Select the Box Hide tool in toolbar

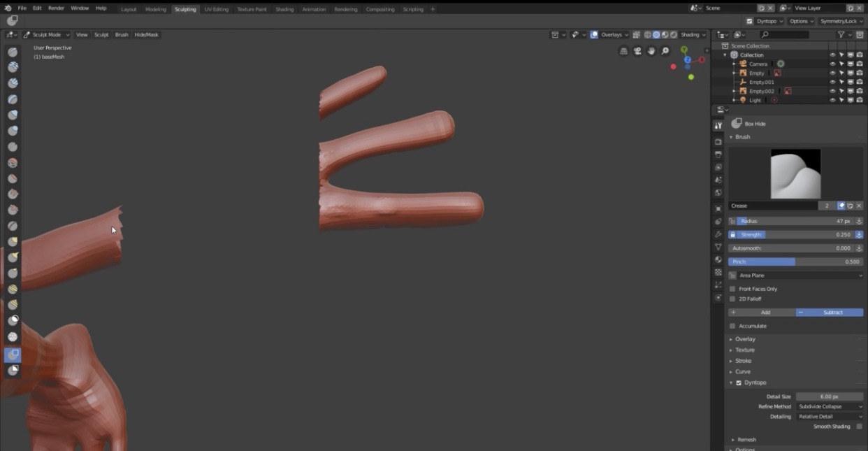(x=13, y=355)
